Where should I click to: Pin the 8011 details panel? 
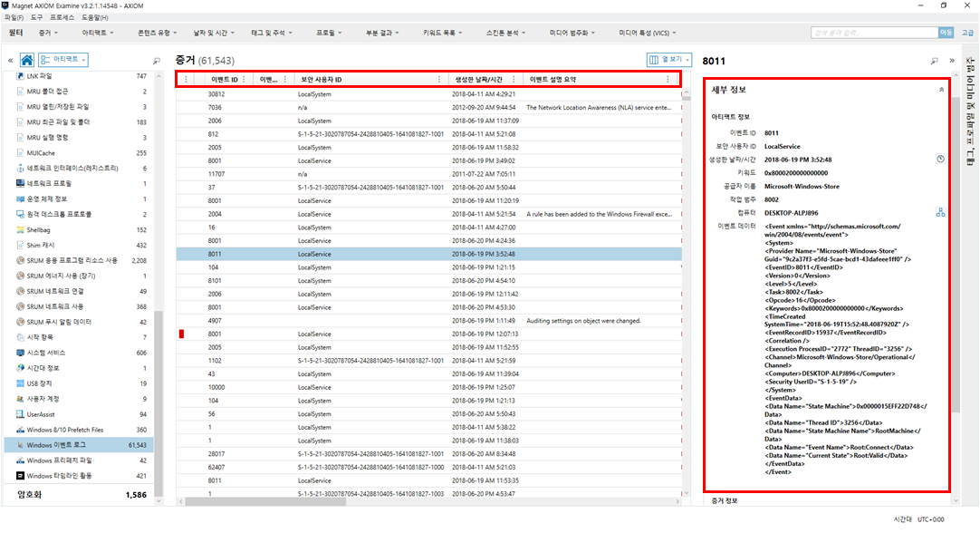click(935, 61)
